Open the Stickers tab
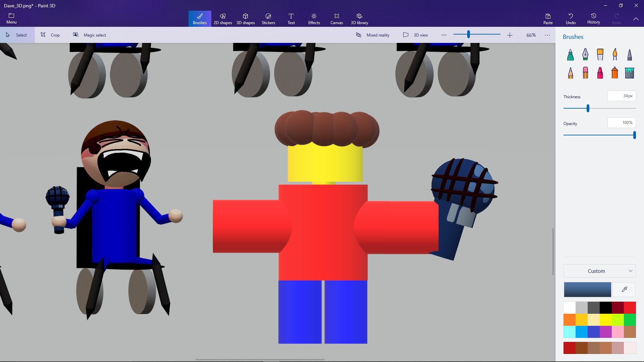This screenshot has width=644, height=362. pyautogui.click(x=268, y=19)
